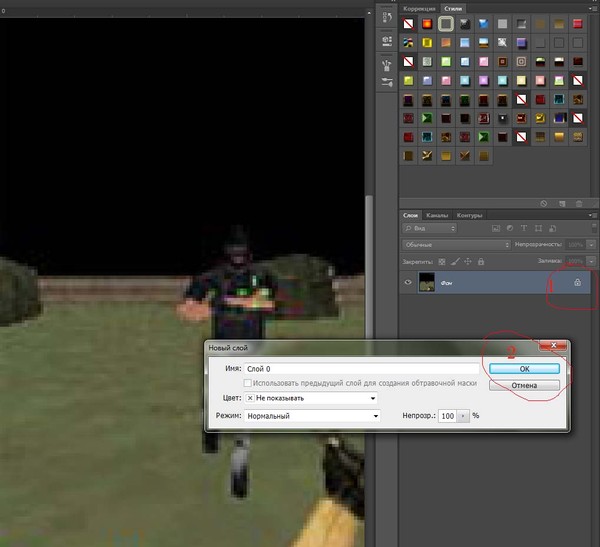Screen dimensions: 600x547
Task: Click the Фон layer thumbnail
Action: pos(427,282)
